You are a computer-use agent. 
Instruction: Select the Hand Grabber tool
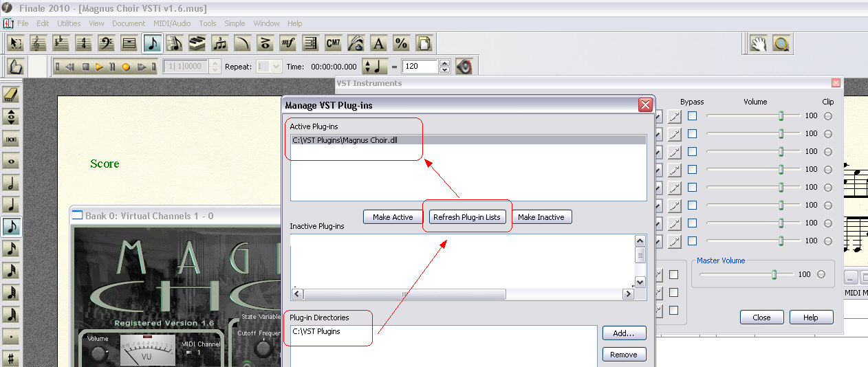click(758, 44)
